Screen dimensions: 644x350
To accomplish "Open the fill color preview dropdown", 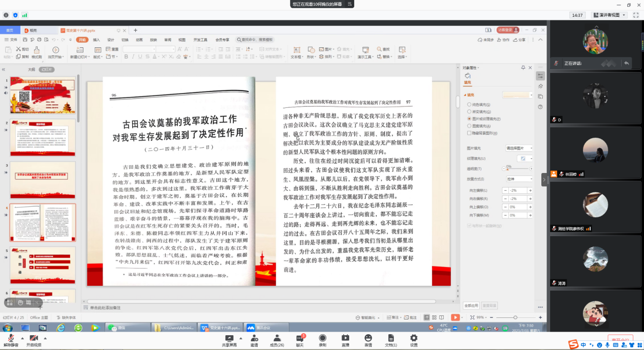I will pyautogui.click(x=517, y=95).
